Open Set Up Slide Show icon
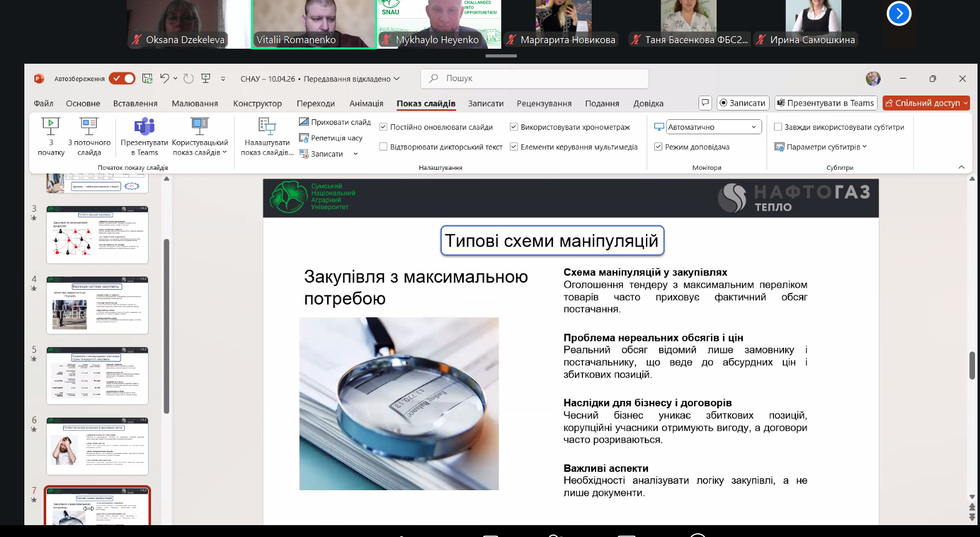 pyautogui.click(x=267, y=127)
